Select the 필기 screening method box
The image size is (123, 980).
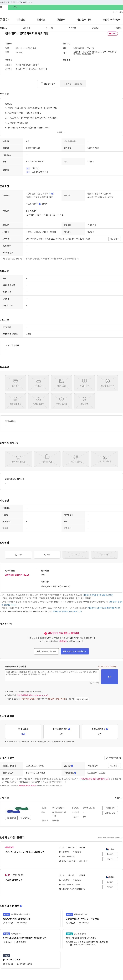pyautogui.click(x=76, y=554)
